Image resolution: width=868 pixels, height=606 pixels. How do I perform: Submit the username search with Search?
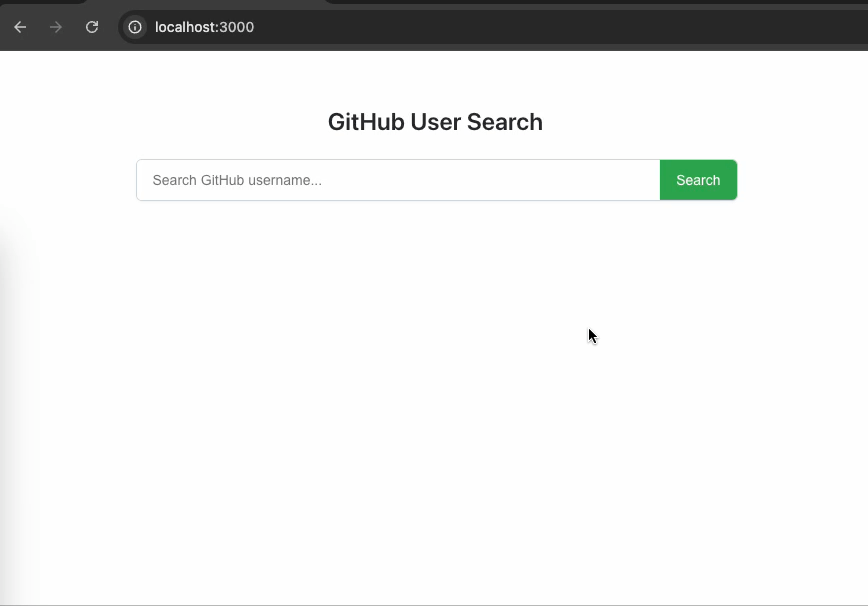pos(698,180)
